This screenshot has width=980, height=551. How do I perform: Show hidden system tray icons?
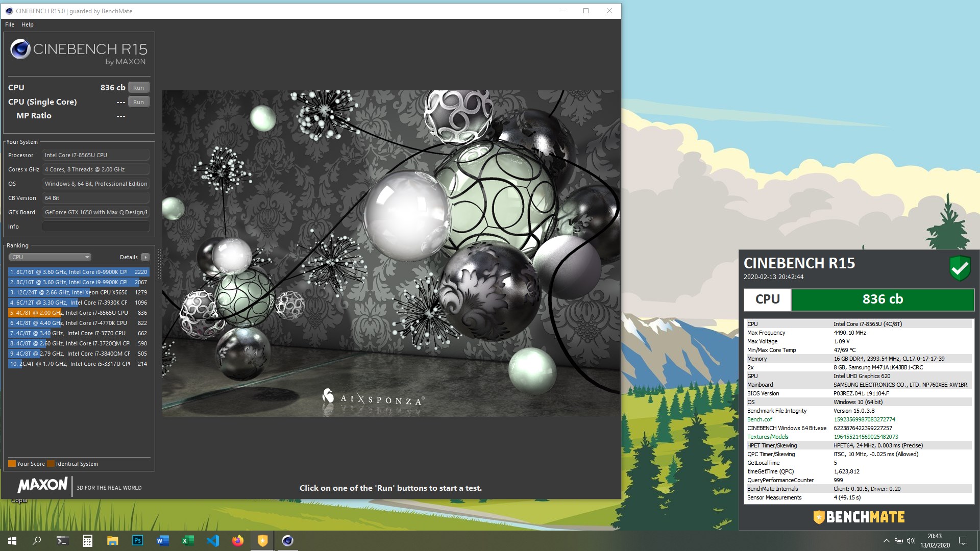coord(886,541)
